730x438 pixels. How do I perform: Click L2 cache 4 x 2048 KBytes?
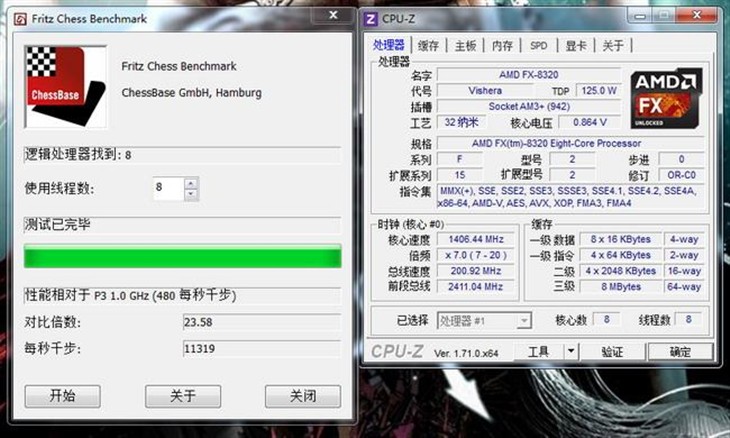tap(621, 271)
